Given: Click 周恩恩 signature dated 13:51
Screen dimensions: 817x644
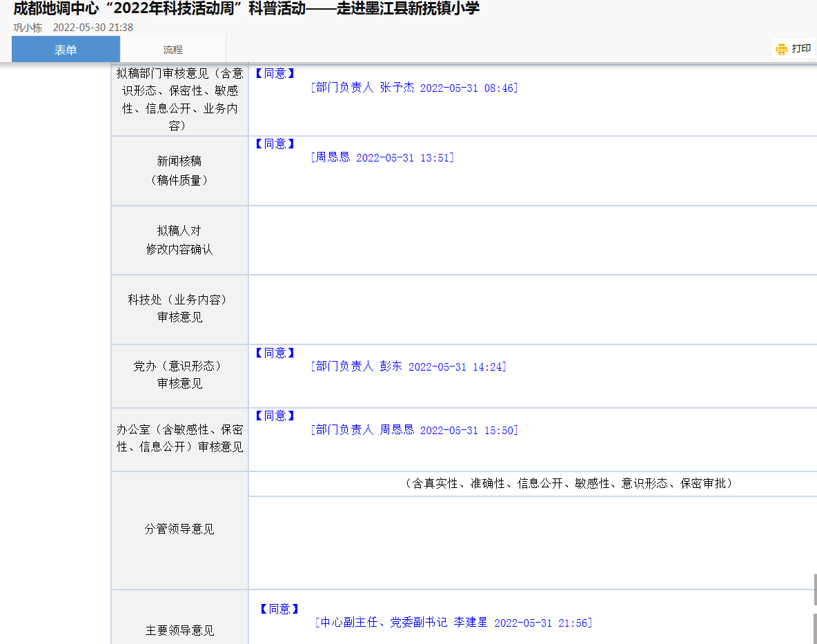Looking at the screenshot, I should [x=382, y=157].
